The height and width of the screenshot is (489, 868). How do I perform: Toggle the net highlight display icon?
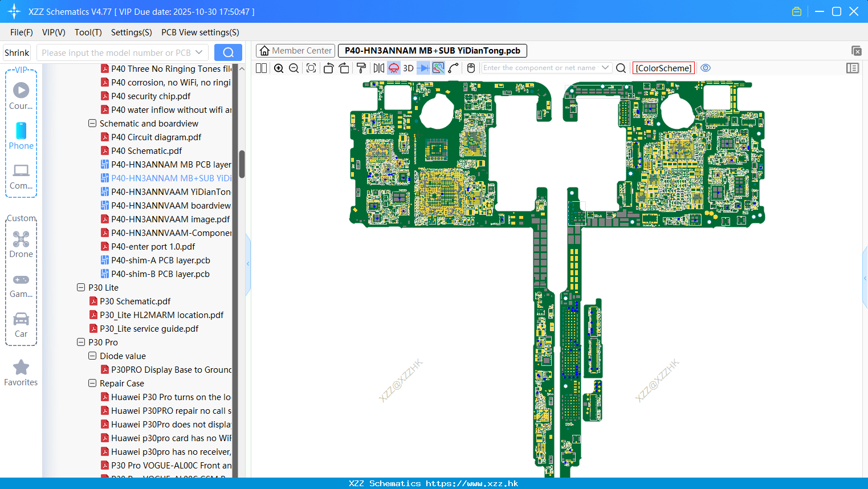coord(438,68)
